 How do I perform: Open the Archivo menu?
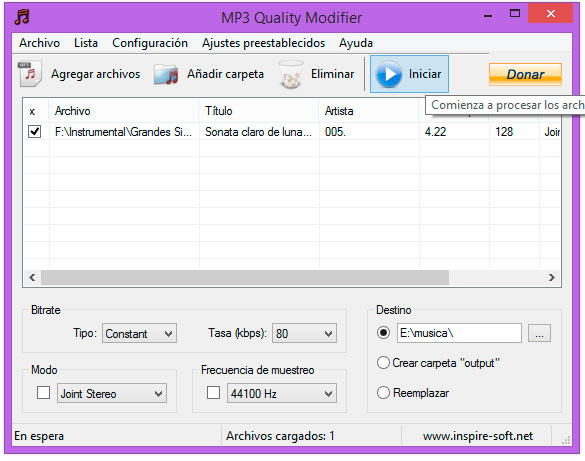point(40,43)
